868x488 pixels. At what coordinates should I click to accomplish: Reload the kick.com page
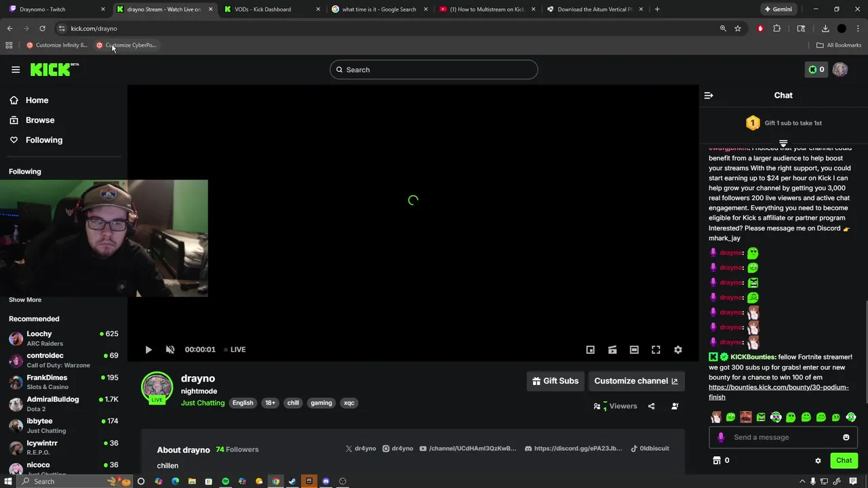click(42, 28)
